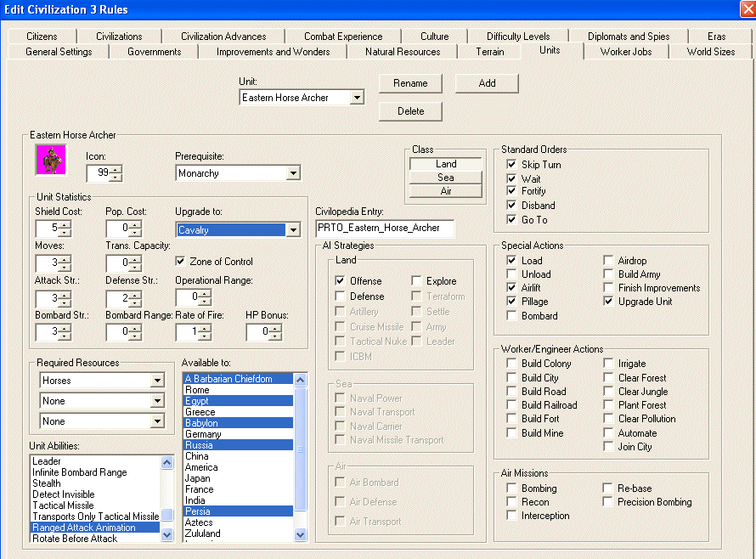
Task: Toggle the Zone of Control checkbox
Action: coord(180,262)
